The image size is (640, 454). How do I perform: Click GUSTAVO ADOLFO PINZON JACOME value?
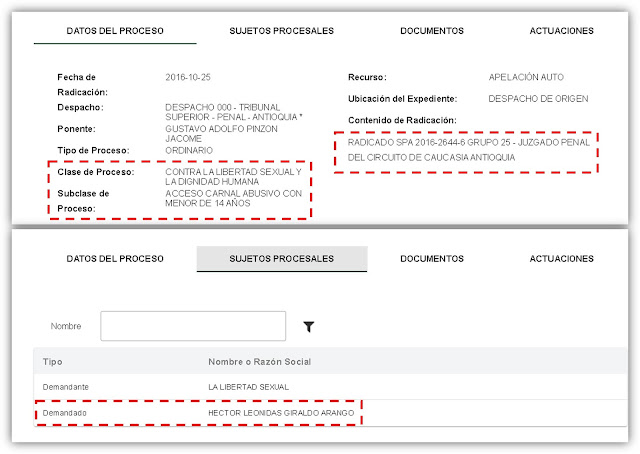pos(221,134)
